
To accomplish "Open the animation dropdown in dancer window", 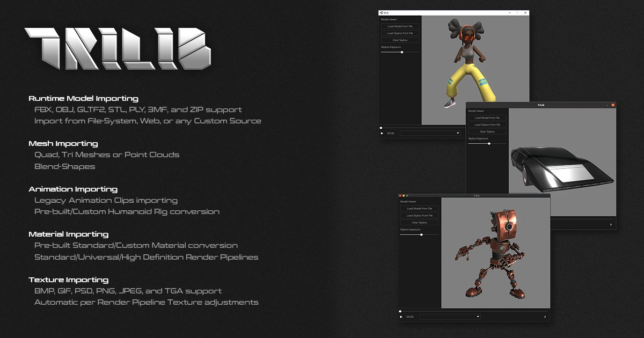I will [430, 133].
